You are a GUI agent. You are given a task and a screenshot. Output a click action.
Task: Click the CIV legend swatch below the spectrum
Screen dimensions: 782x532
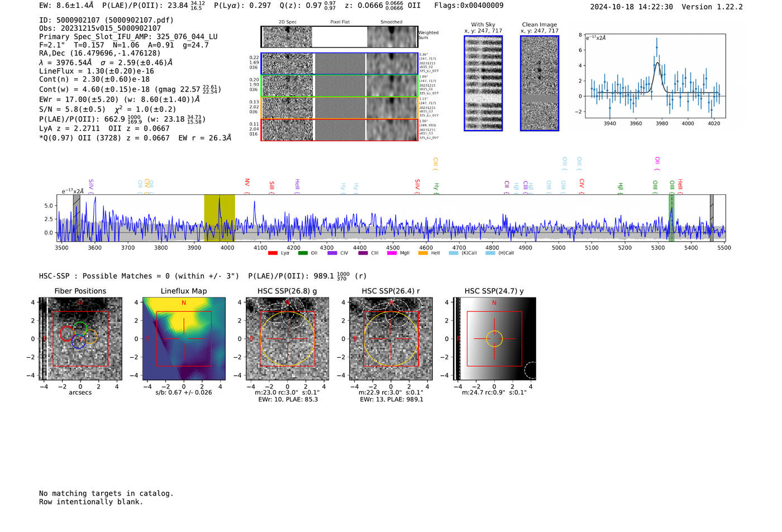332,253
